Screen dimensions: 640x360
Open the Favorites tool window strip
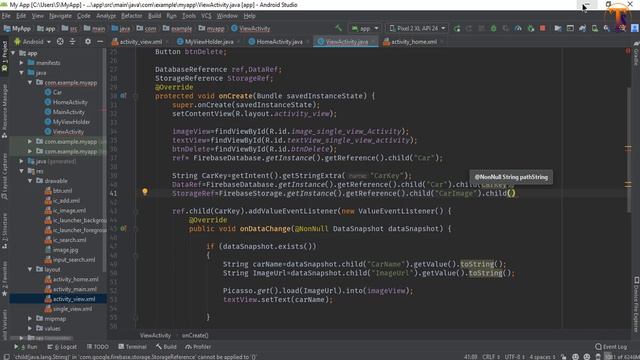click(x=4, y=280)
